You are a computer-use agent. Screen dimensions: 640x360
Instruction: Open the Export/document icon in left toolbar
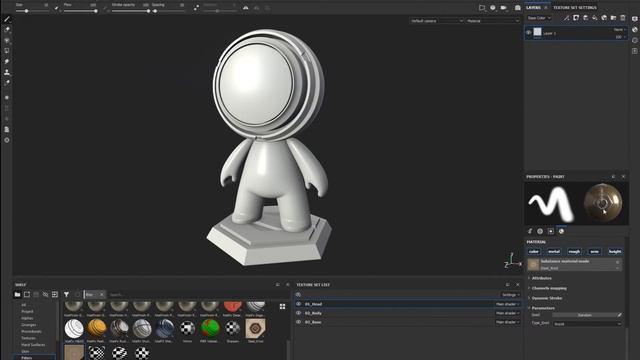7,129
